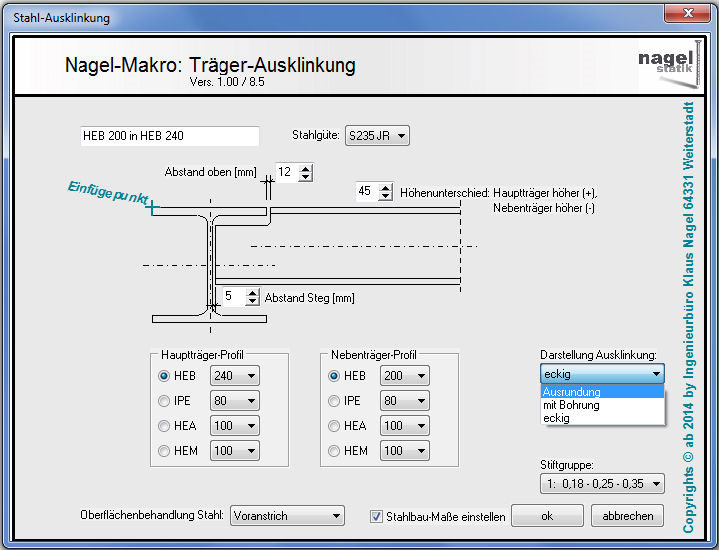This screenshot has width=719, height=550.
Task: Open the Stiftgruppe dropdown
Action: coord(601,484)
